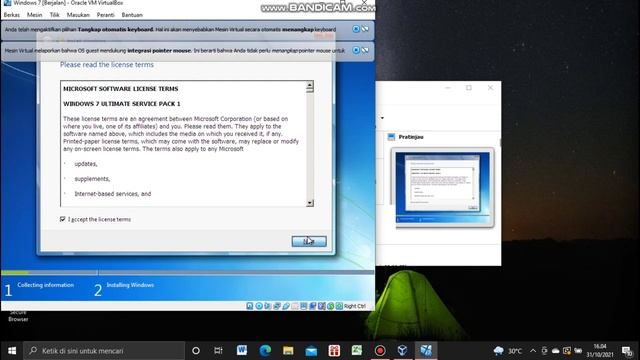Click the Windows setup installation progress bar
This screenshot has height=360, width=640.
(187, 272)
